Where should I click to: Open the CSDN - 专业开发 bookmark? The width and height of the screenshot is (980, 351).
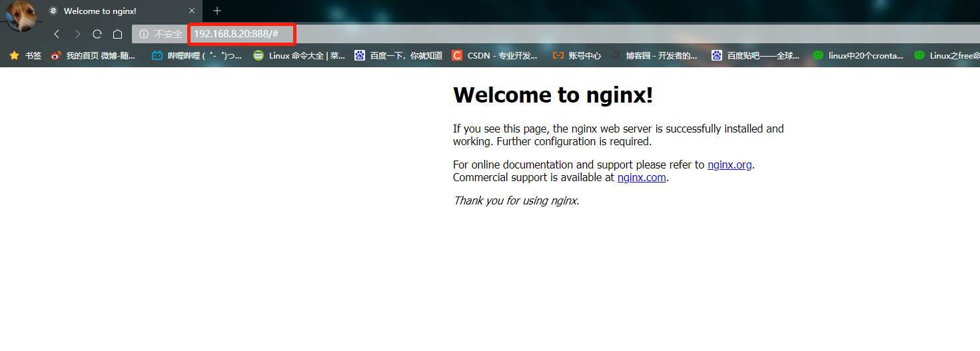tap(495, 56)
